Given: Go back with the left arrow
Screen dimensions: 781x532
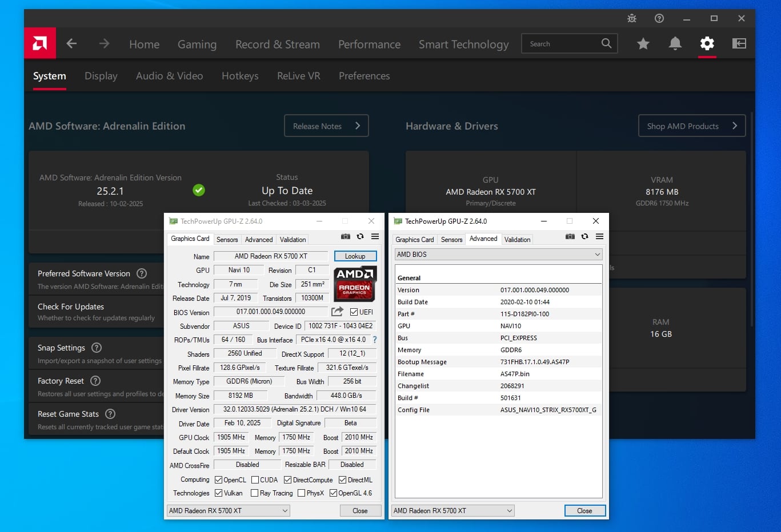Looking at the screenshot, I should [x=71, y=43].
